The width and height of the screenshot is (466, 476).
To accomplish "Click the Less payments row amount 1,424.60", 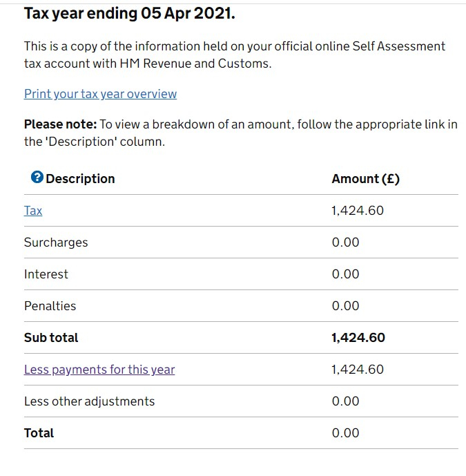I will pos(358,370).
